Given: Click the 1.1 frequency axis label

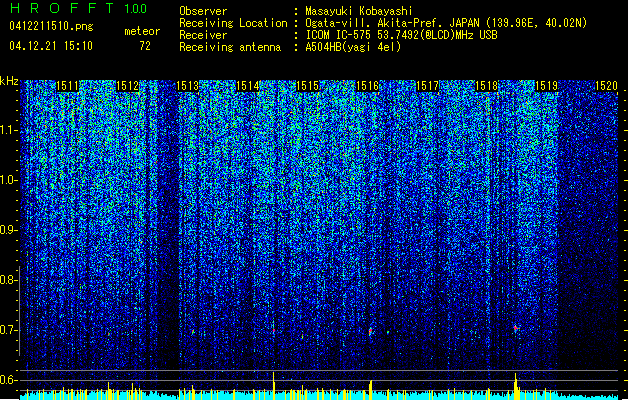Looking at the screenshot, I should tap(8, 130).
